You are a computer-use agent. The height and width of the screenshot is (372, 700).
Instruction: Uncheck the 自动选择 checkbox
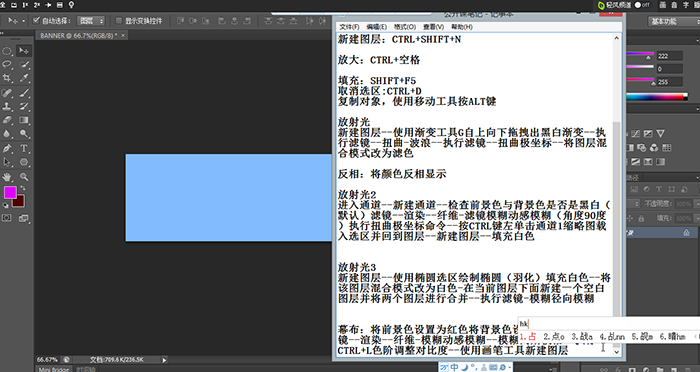point(37,21)
